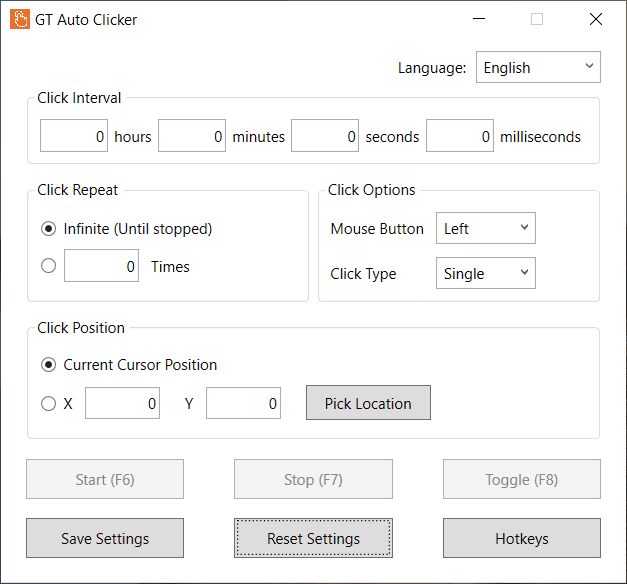
Task: Open the Click Type dropdown
Action: [x=486, y=273]
